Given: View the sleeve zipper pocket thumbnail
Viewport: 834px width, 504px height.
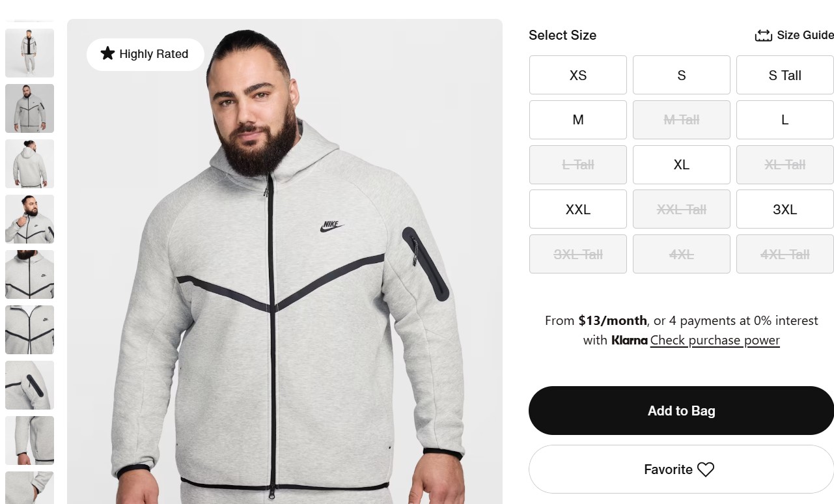Looking at the screenshot, I should [x=29, y=385].
